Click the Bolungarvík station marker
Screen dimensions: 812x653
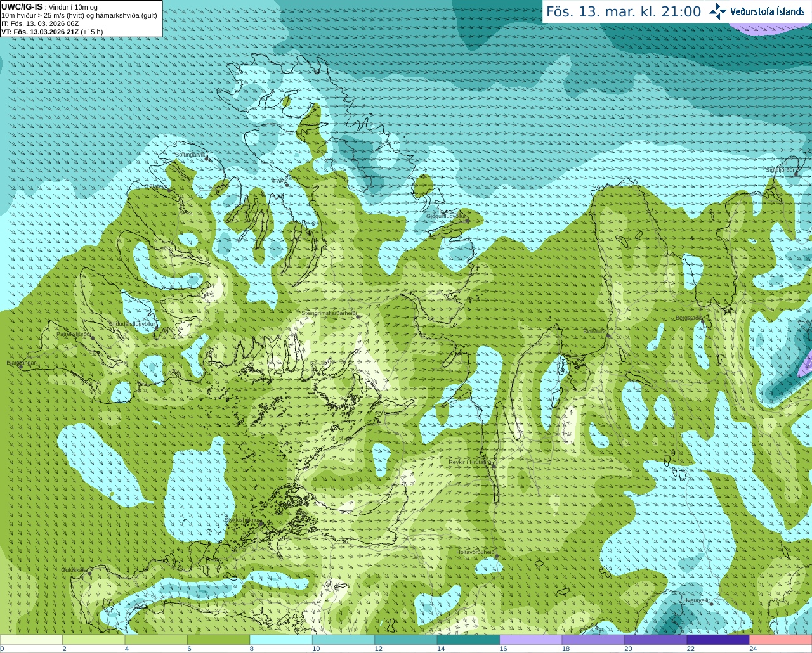[x=207, y=158]
